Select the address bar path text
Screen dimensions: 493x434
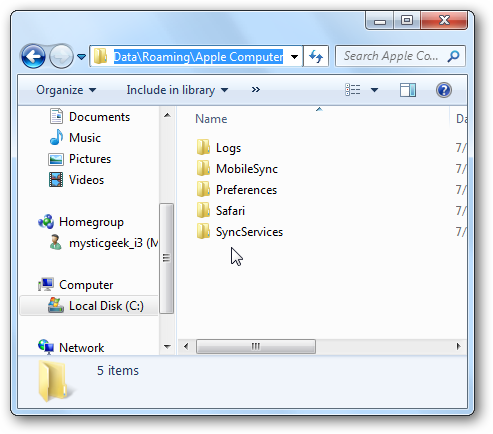pyautogui.click(x=198, y=57)
